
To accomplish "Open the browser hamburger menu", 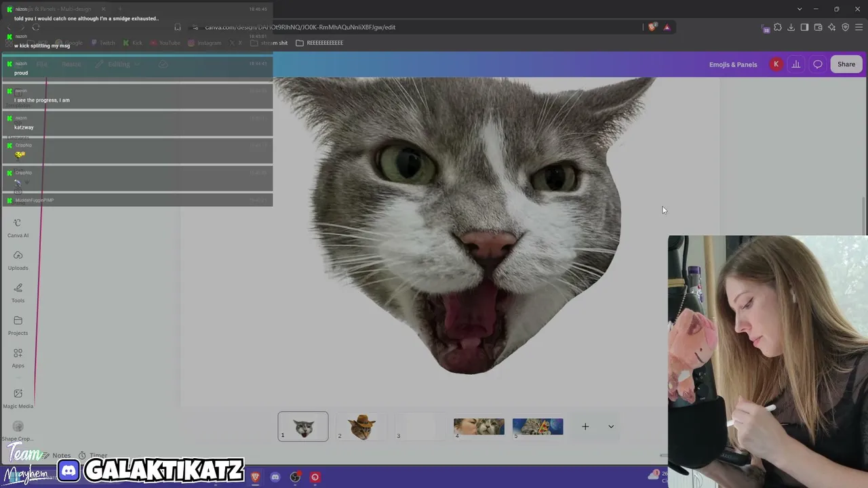I will pos(859,27).
